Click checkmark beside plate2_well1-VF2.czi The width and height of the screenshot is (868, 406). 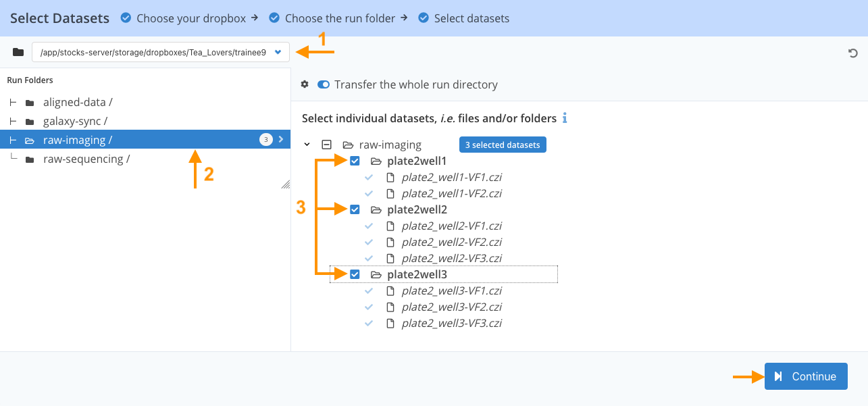(369, 193)
